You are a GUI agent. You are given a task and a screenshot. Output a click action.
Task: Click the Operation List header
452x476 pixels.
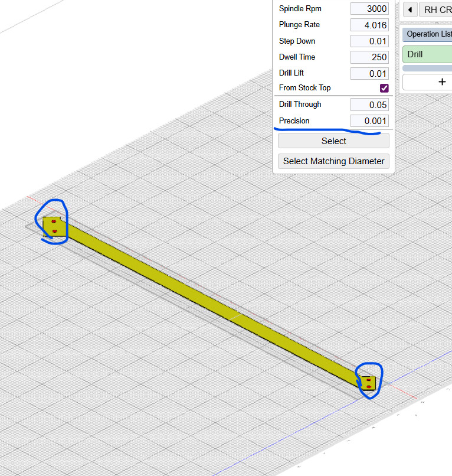pyautogui.click(x=428, y=34)
